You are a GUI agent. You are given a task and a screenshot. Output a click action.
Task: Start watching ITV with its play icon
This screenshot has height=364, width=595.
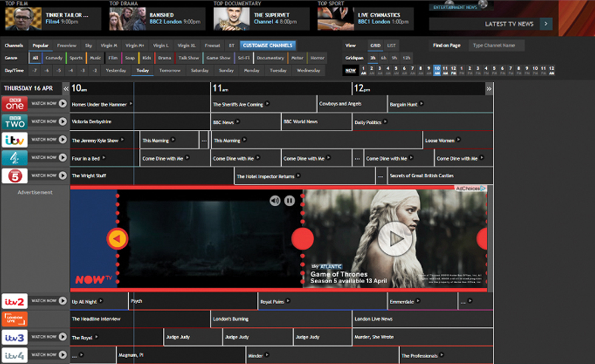pos(63,140)
